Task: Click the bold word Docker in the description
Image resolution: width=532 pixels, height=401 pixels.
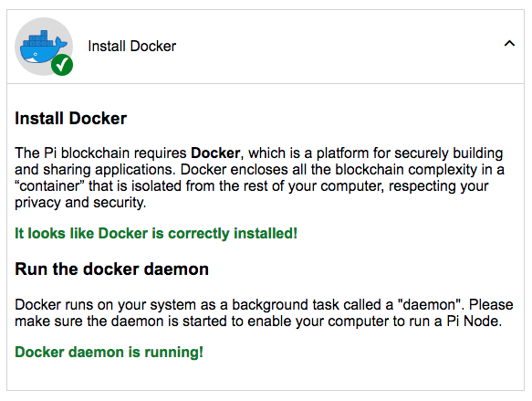Action: coord(215,153)
